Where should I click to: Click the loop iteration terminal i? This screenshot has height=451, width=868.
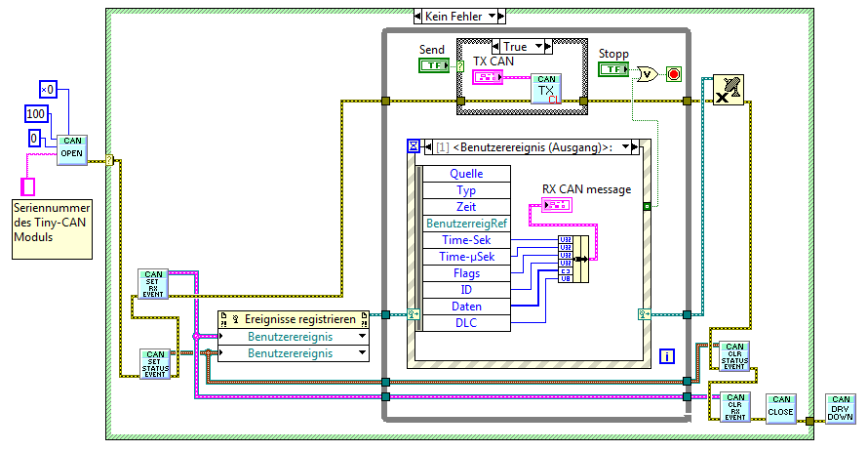pos(667,356)
